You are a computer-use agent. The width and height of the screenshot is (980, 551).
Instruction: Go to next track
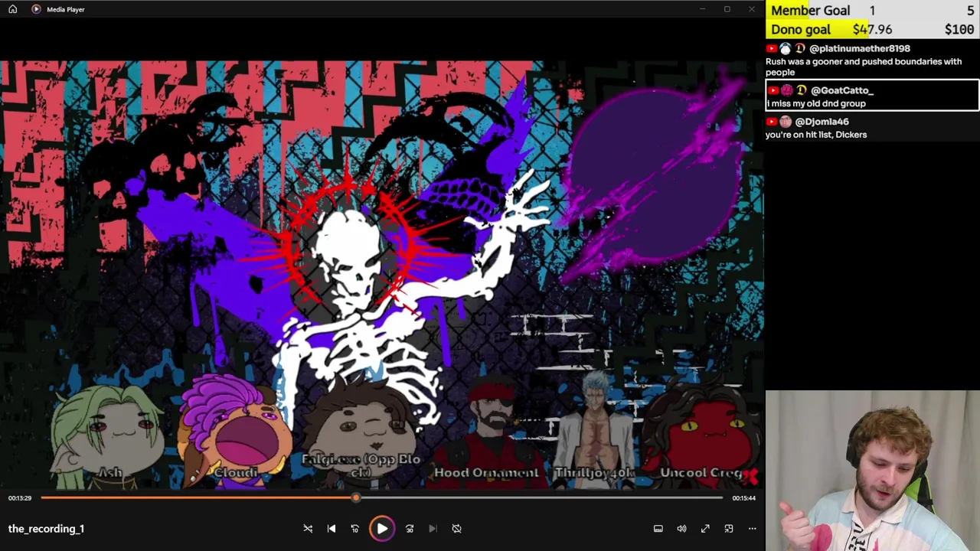click(x=433, y=529)
